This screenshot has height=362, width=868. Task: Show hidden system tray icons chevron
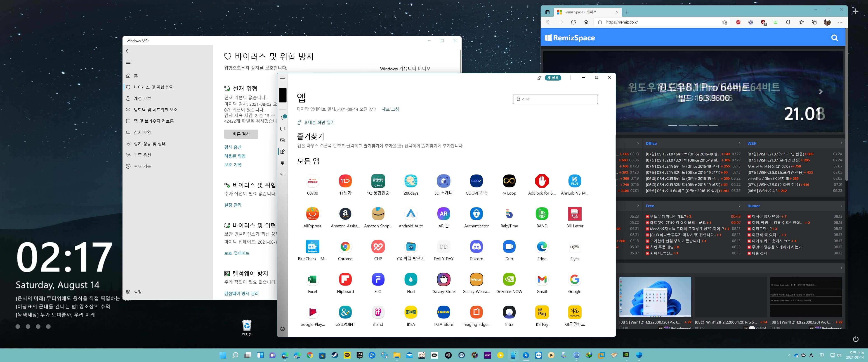coord(790,355)
